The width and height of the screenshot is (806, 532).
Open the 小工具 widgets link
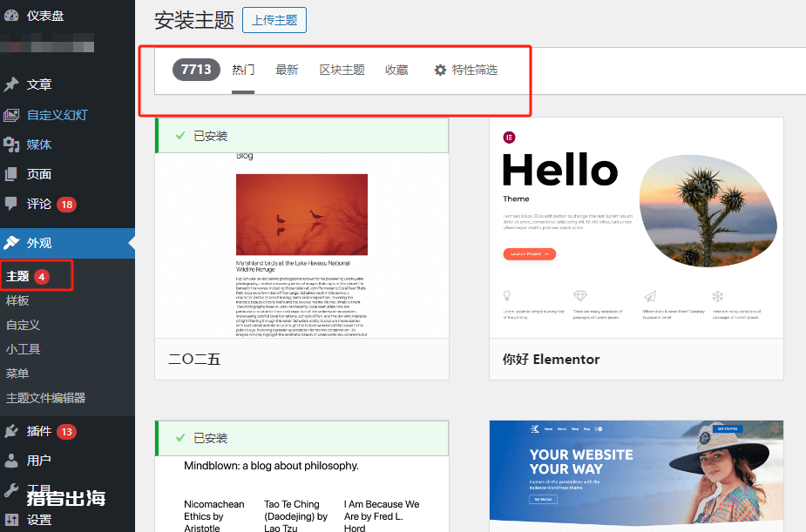[24, 349]
